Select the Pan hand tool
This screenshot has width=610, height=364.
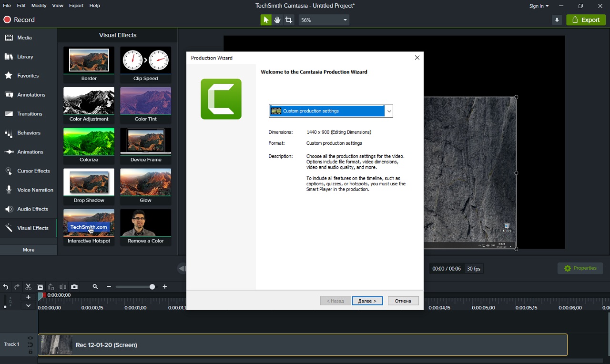[x=277, y=20]
